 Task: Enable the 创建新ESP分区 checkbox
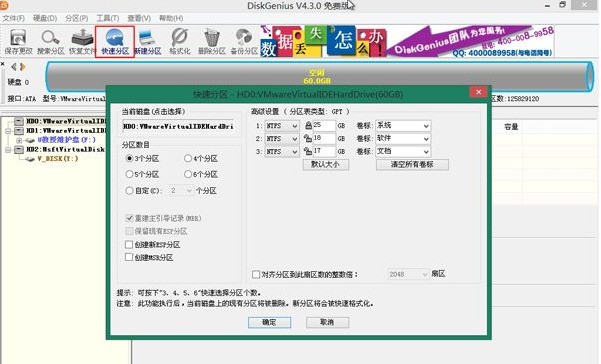pos(129,244)
